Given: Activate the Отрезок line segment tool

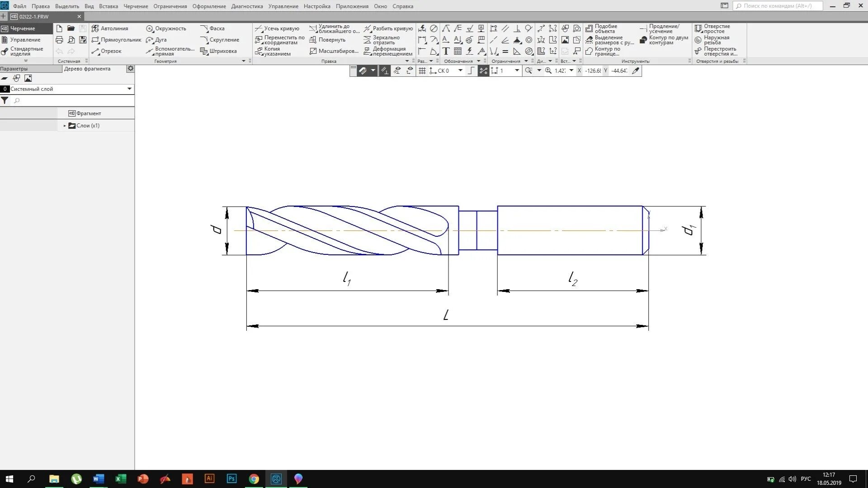Looking at the screenshot, I should pos(107,51).
